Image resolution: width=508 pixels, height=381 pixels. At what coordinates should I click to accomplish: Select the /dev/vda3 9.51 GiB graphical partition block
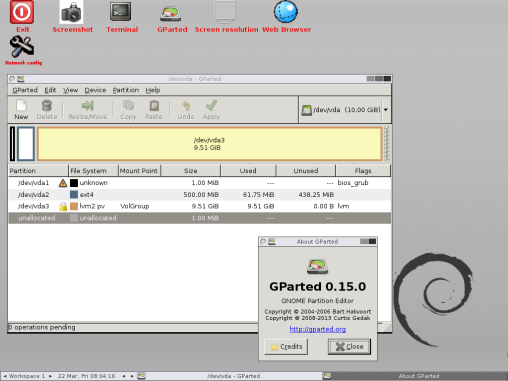209,144
